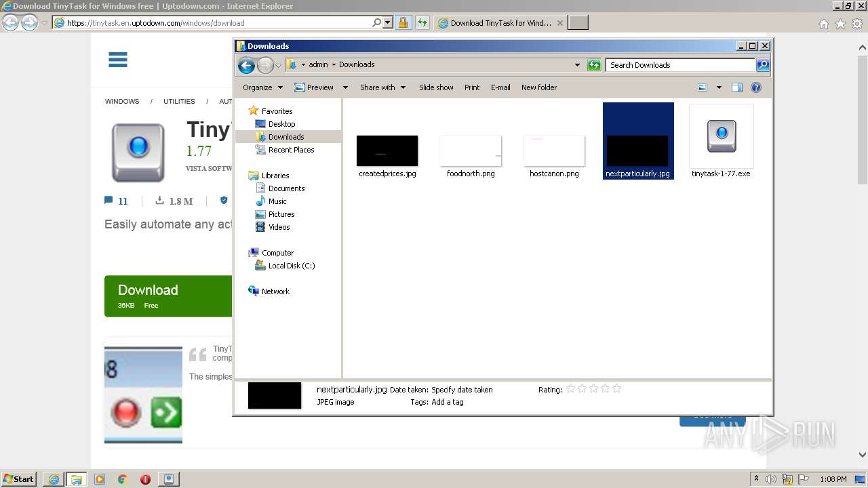Open IE tools gear icon
868x488 pixels.
[857, 24]
